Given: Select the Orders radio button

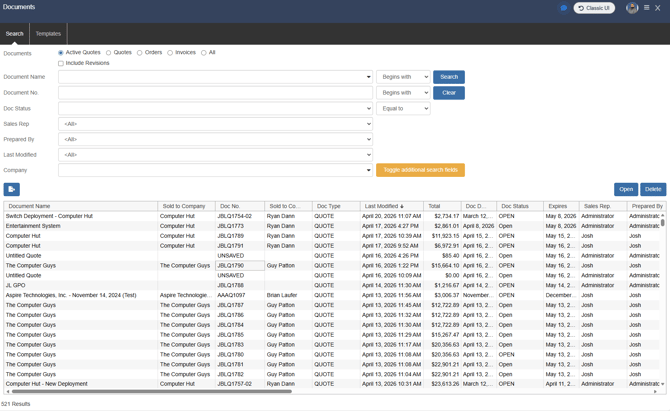Looking at the screenshot, I should pos(140,53).
